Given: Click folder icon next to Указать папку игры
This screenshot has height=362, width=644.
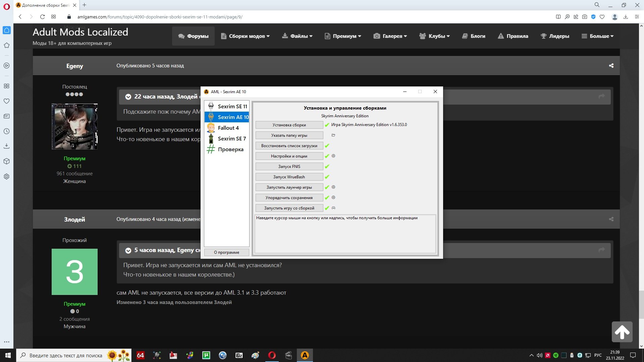Looking at the screenshot, I should click(333, 135).
